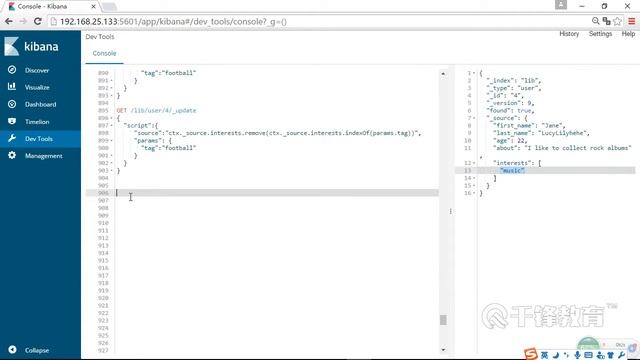Click the "source" script line at editor line 898
This screenshot has height=360, width=640.
tap(277, 133)
